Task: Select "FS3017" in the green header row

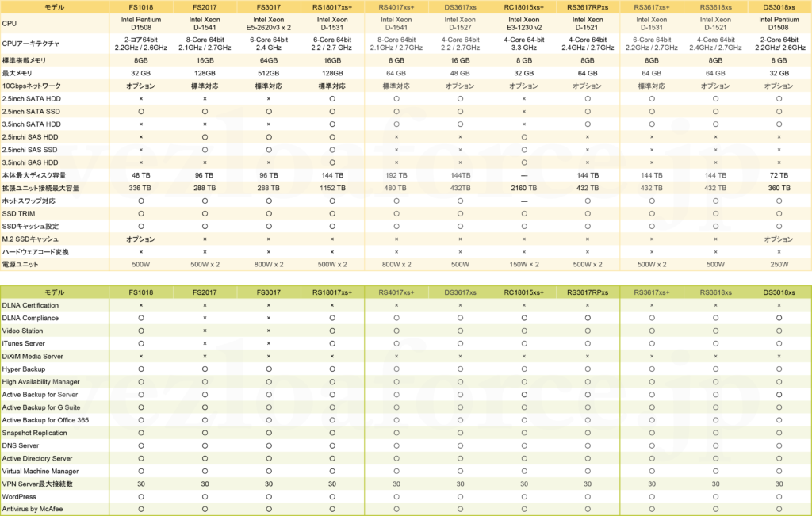Action: pyautogui.click(x=268, y=292)
